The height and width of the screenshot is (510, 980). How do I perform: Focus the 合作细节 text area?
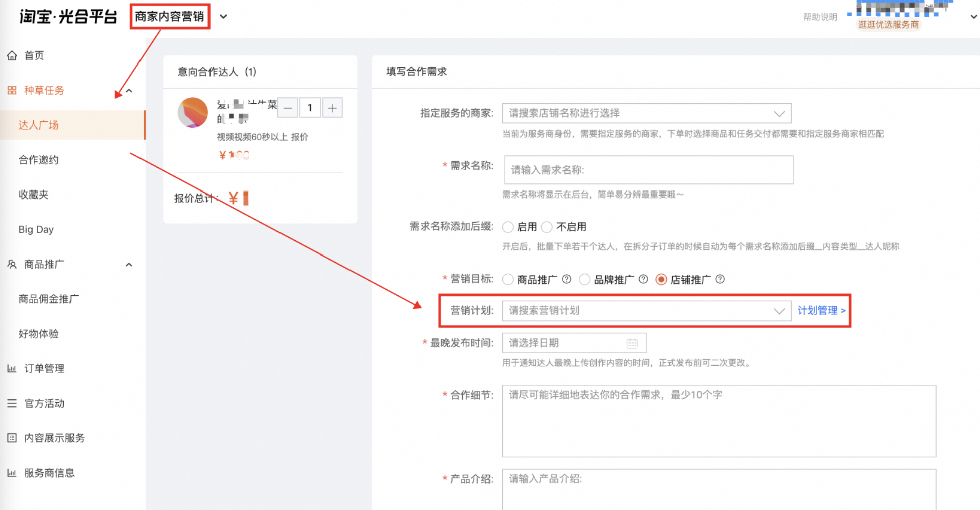[719, 421]
